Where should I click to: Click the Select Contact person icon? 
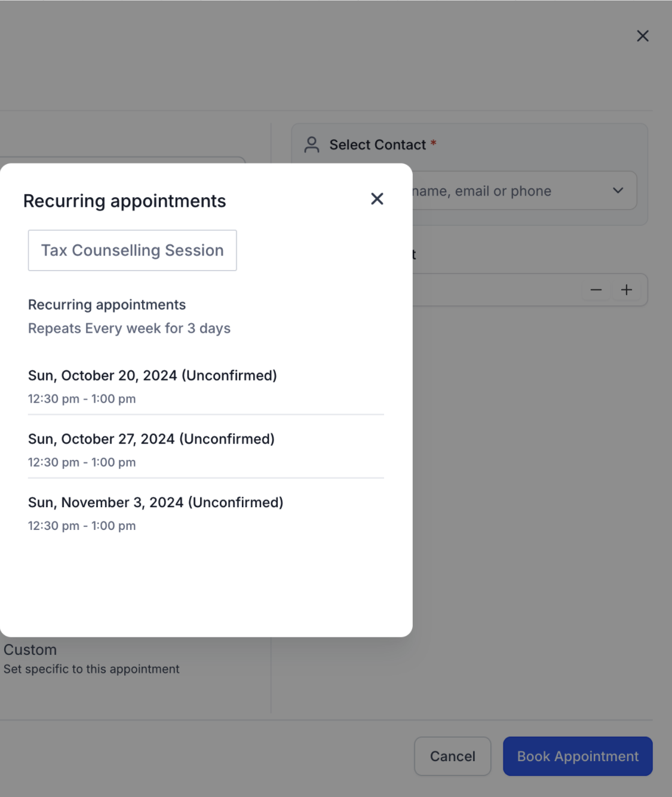click(x=312, y=145)
